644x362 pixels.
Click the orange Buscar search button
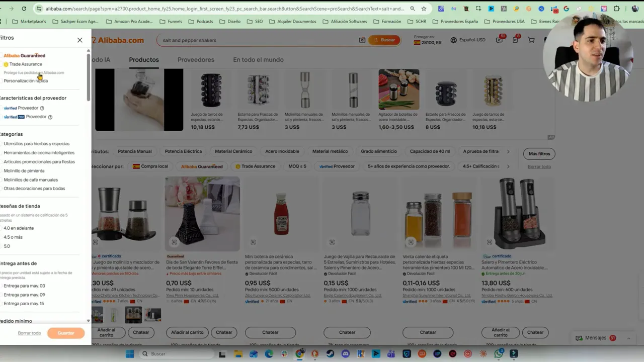[x=384, y=40]
